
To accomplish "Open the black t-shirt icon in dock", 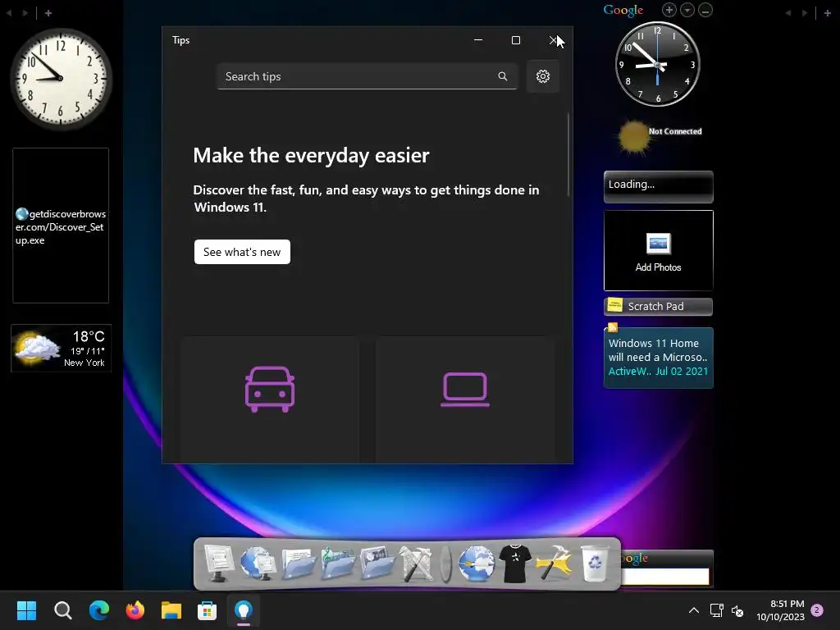I will (x=515, y=563).
